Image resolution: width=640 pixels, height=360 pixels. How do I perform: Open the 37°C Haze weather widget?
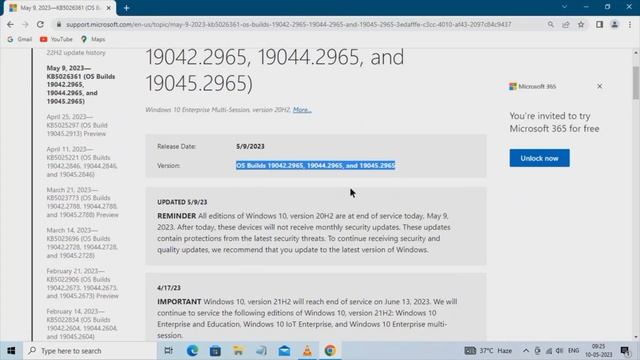(489, 351)
